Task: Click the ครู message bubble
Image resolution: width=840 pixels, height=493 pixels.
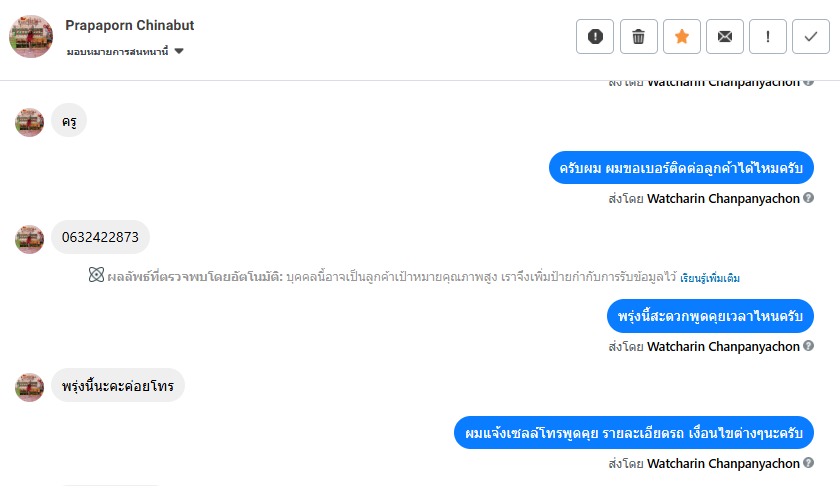Action: click(69, 121)
